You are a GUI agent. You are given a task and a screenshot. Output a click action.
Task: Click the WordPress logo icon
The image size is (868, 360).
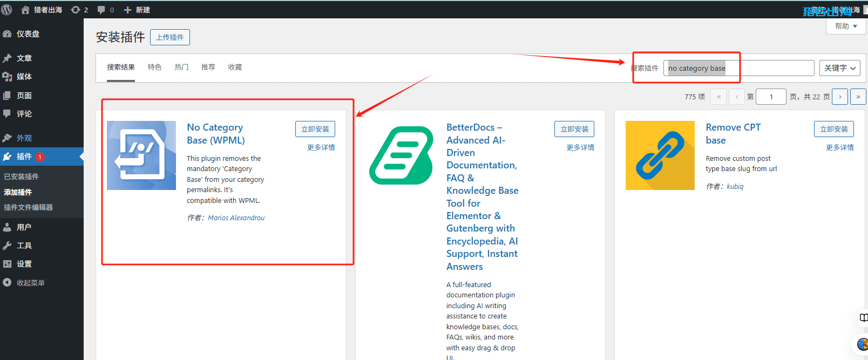pos(7,10)
